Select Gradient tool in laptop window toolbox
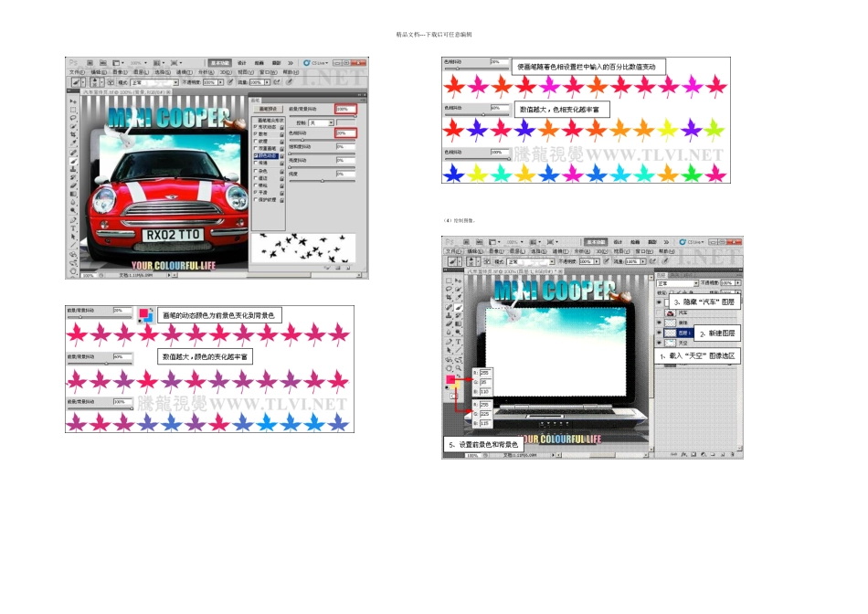868x614 pixels. coord(459,323)
